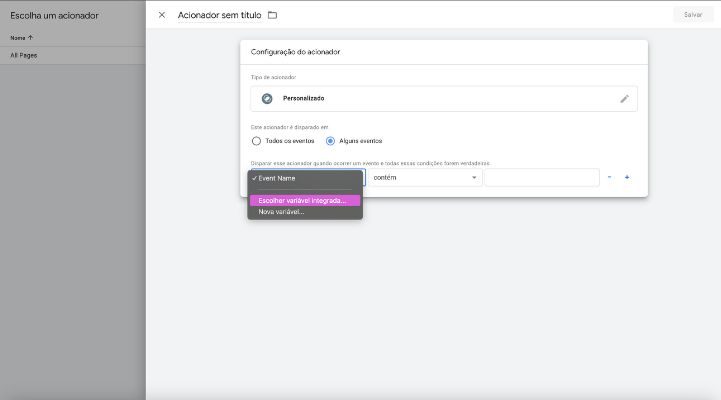This screenshot has height=400, width=721.
Task: Add condition row with plus icon
Action: point(627,177)
